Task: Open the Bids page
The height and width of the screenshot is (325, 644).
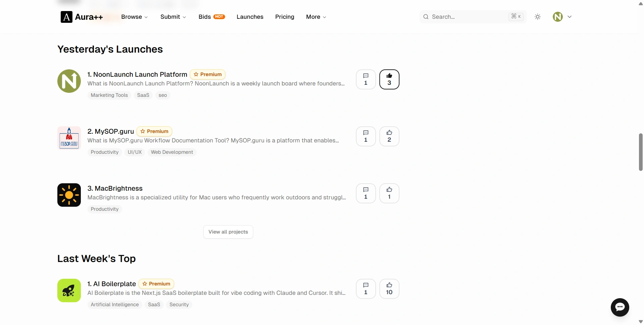Action: pyautogui.click(x=212, y=17)
